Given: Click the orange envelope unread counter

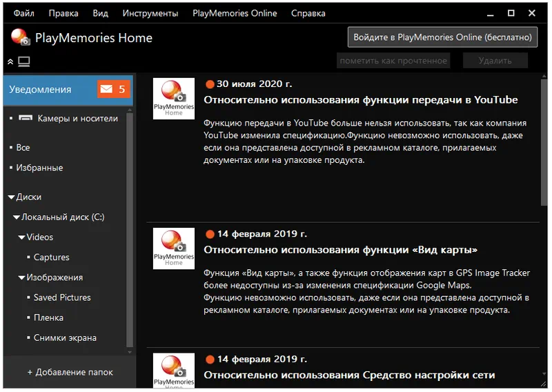Looking at the screenshot, I should click(113, 89).
